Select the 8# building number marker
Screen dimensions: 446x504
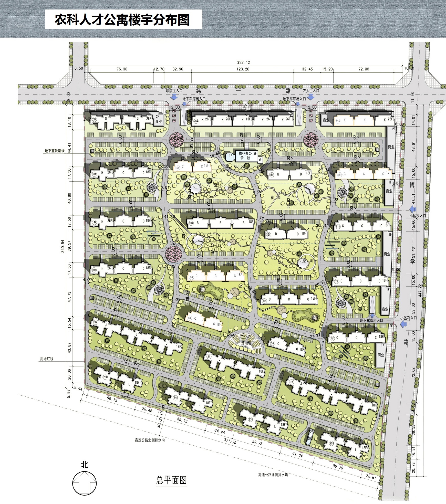click(x=264, y=301)
